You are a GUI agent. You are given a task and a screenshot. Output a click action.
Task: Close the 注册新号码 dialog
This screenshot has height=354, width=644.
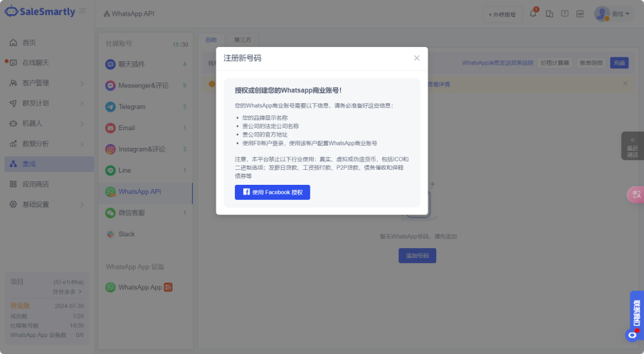click(x=416, y=58)
